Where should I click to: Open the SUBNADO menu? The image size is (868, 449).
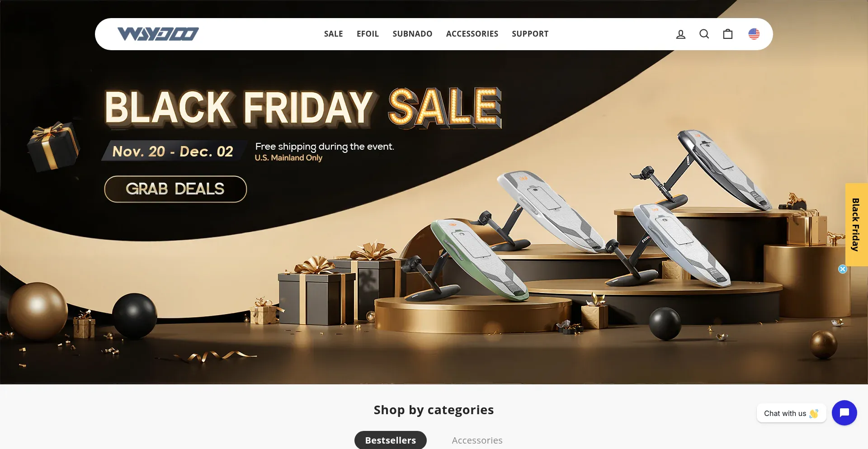pos(412,34)
